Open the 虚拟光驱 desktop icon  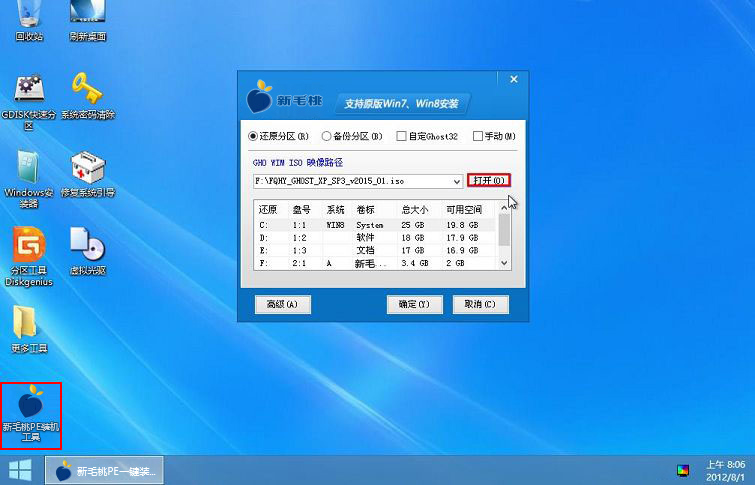(x=88, y=251)
